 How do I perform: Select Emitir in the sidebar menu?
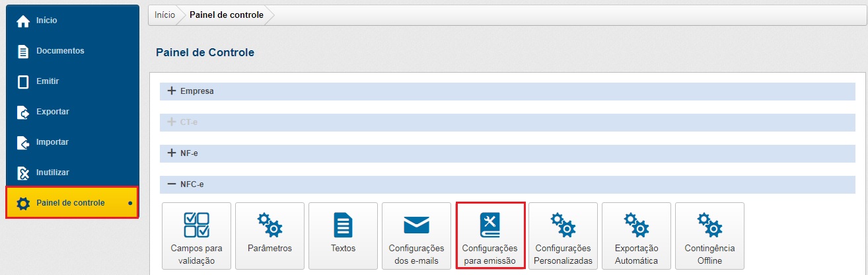(48, 81)
